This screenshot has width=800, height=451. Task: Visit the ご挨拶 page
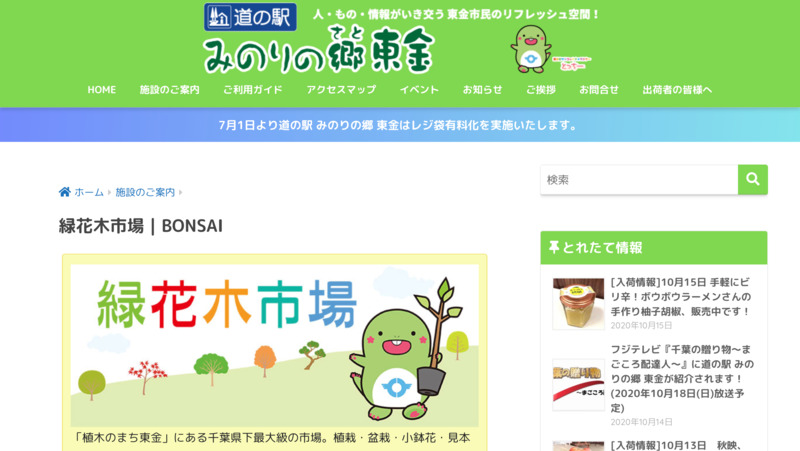(540, 90)
